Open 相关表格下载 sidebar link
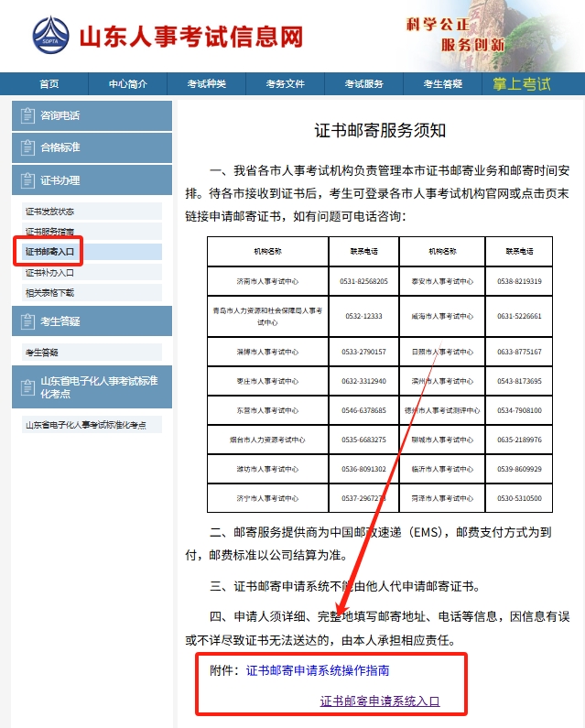This screenshot has width=585, height=728. [50, 293]
